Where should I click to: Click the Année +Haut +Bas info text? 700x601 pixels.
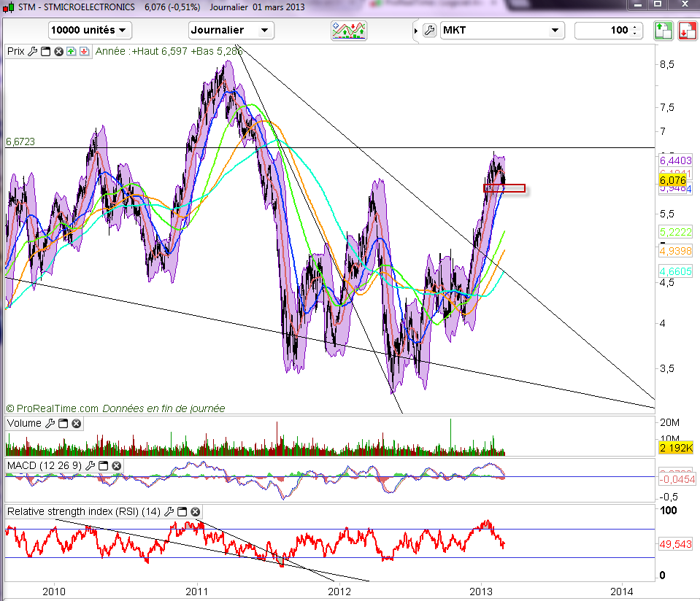(169, 51)
